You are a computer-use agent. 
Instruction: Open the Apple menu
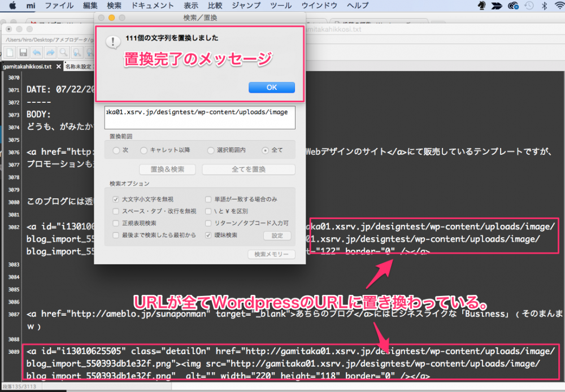click(12, 6)
